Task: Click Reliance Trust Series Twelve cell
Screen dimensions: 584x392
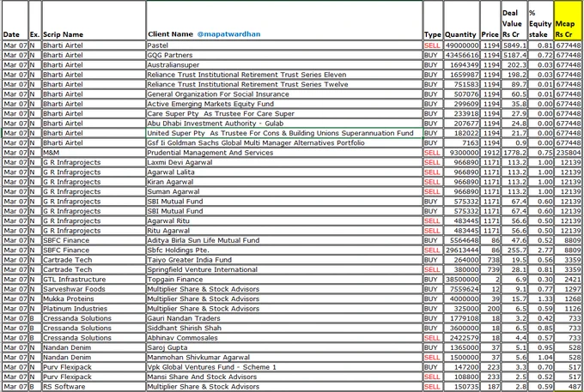Action: pos(284,84)
